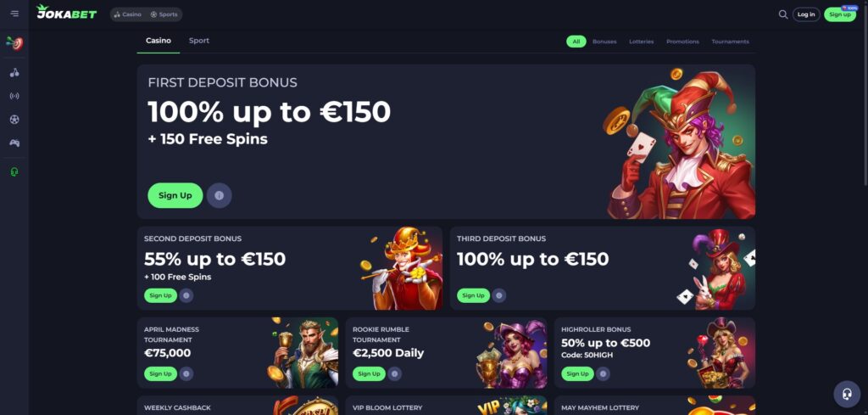Show info for First Deposit Bonus
Viewport: 868px width, 415px height.
220,195
